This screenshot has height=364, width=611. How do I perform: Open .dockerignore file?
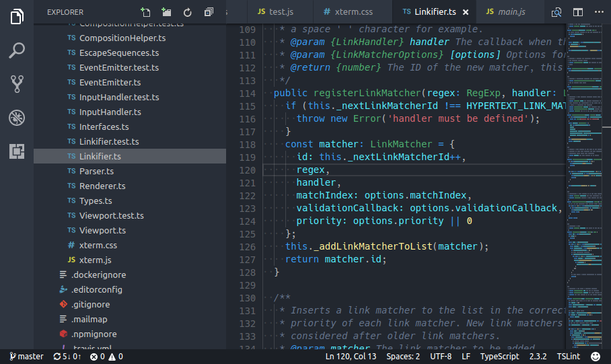tap(130, 275)
